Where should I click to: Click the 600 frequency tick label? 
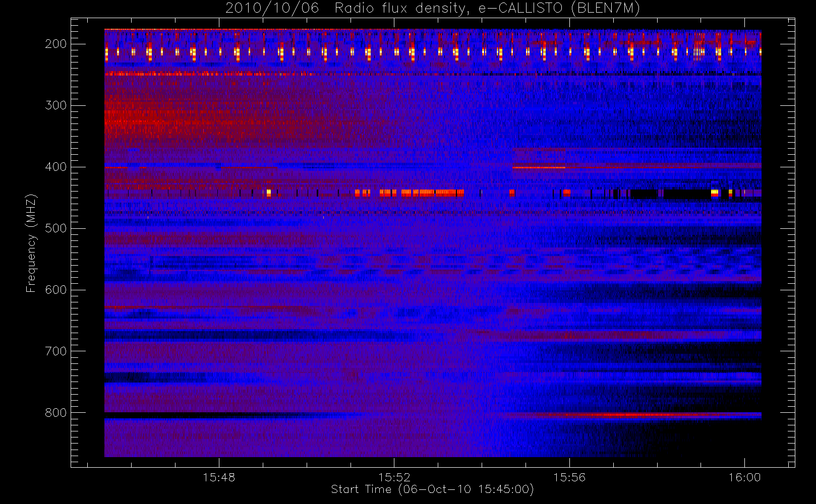[56, 290]
